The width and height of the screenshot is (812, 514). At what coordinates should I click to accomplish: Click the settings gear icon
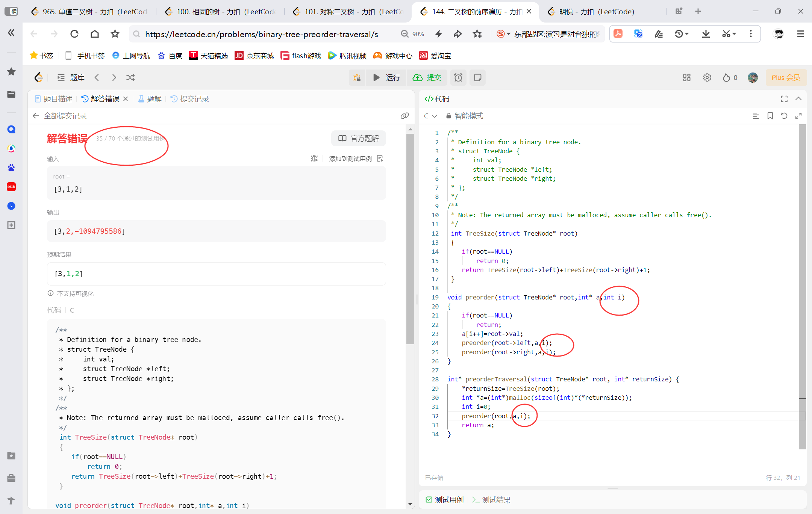707,77
